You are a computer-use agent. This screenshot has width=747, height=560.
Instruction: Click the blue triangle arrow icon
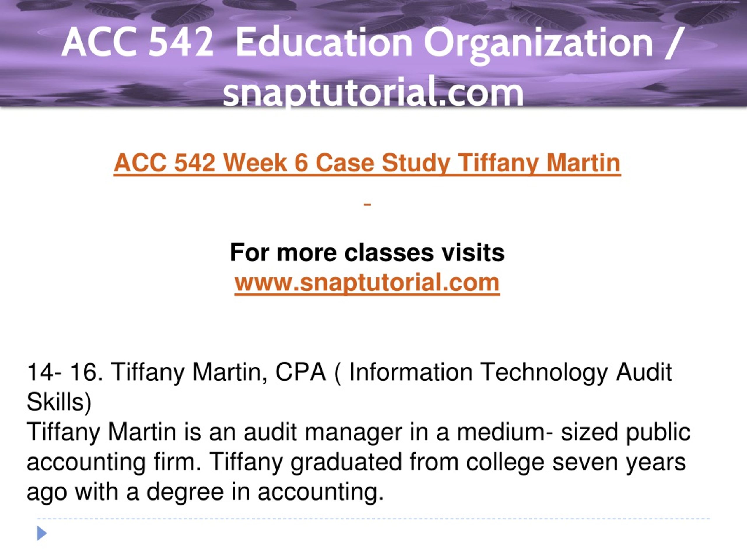(41, 533)
